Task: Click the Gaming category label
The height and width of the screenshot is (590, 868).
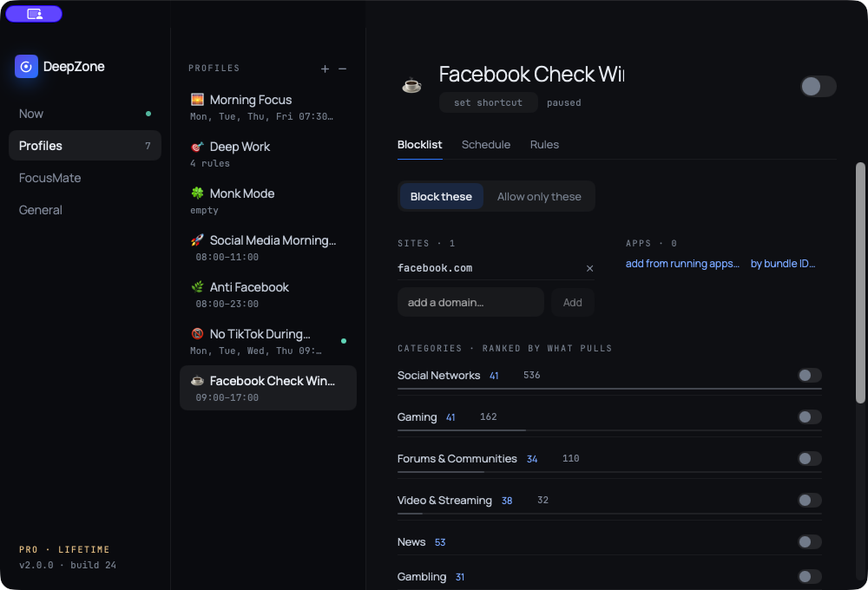Action: tap(417, 416)
